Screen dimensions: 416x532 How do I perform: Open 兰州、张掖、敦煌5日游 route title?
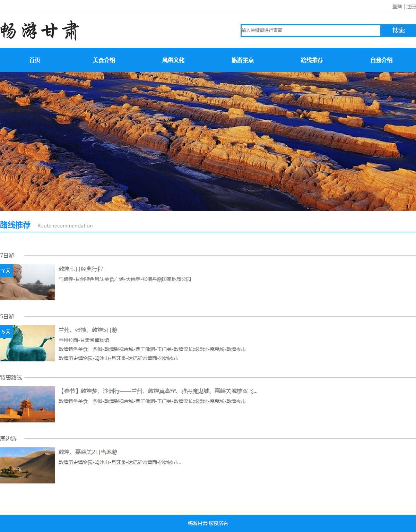pos(88,330)
